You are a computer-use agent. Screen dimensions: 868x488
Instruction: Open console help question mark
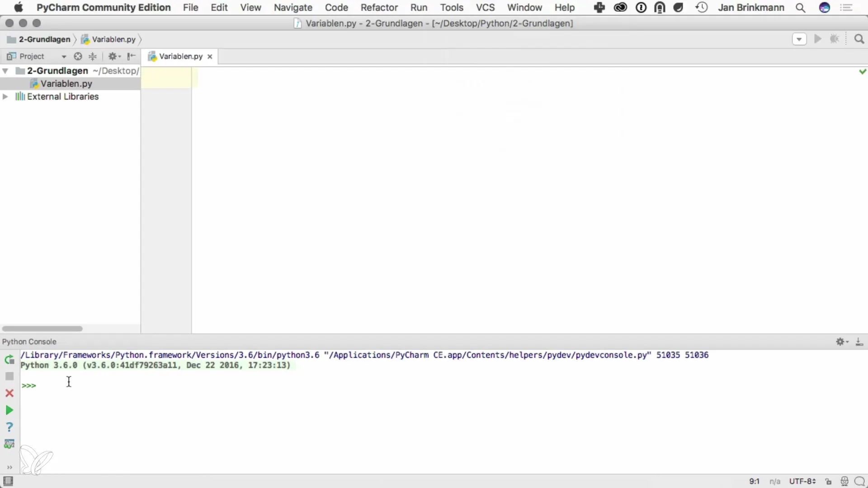(9, 427)
